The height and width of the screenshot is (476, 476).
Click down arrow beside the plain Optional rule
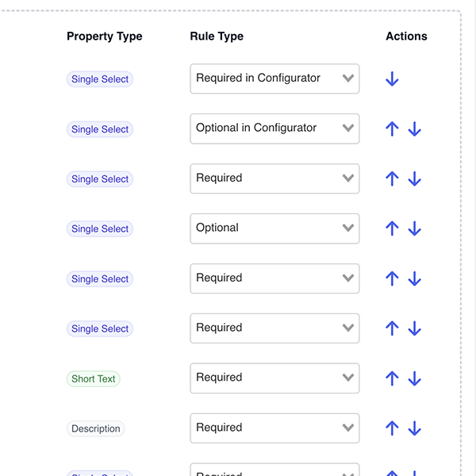tap(414, 228)
